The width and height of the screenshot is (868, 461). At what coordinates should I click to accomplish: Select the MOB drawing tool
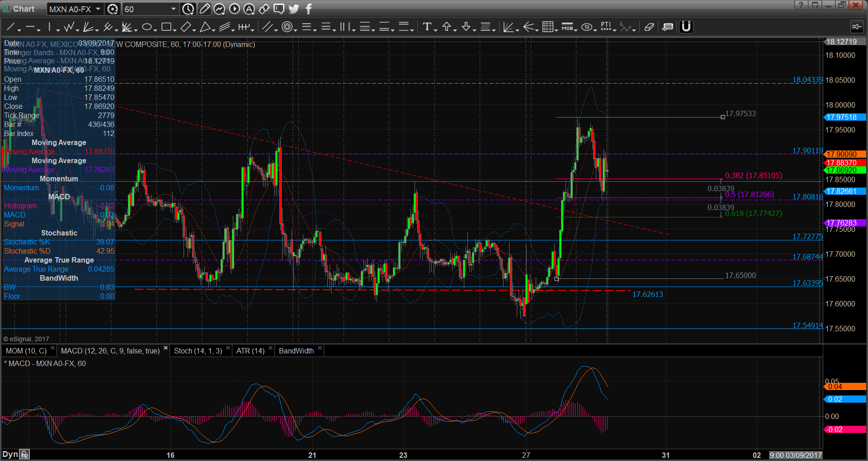tap(567, 27)
